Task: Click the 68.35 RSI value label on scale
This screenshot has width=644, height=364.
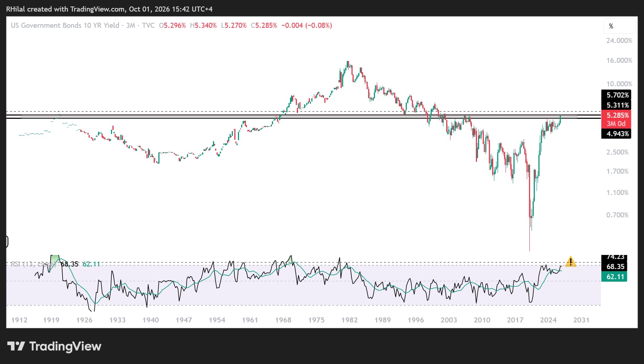Action: click(614, 266)
